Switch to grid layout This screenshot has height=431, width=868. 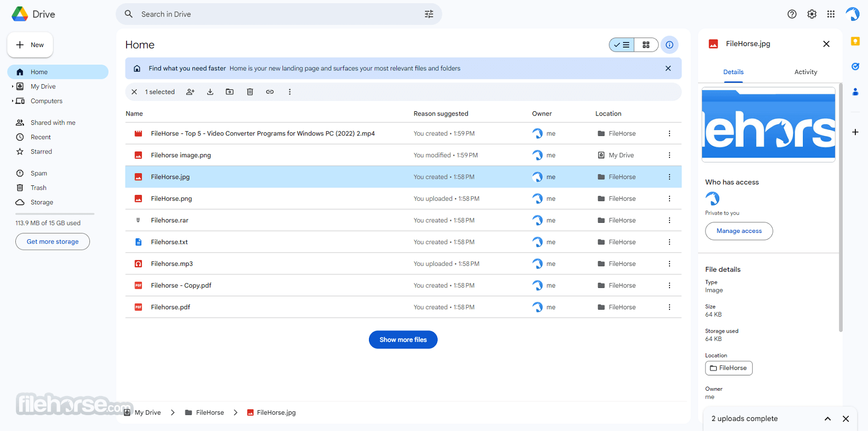click(646, 45)
